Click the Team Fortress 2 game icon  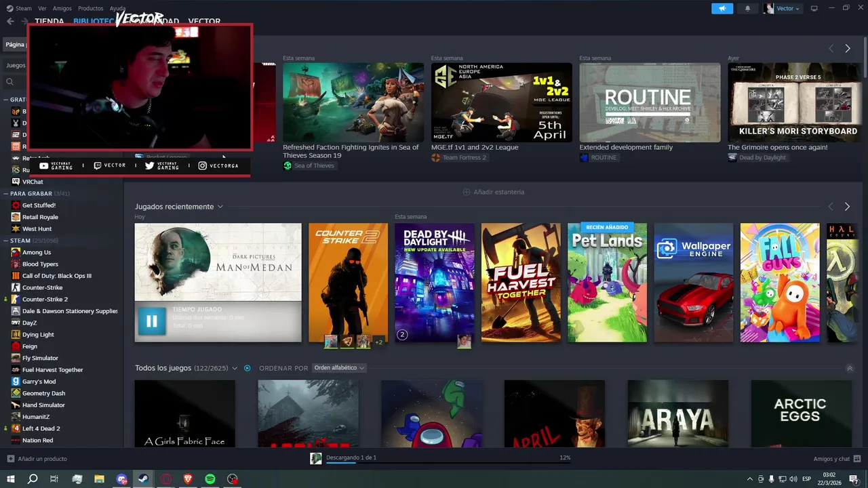[436, 157]
